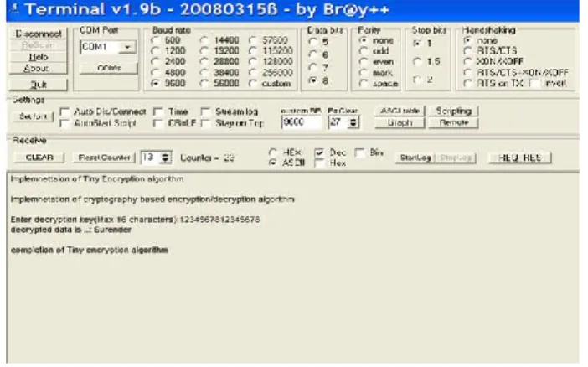Enable Stay on Top checkbox

[206, 123]
